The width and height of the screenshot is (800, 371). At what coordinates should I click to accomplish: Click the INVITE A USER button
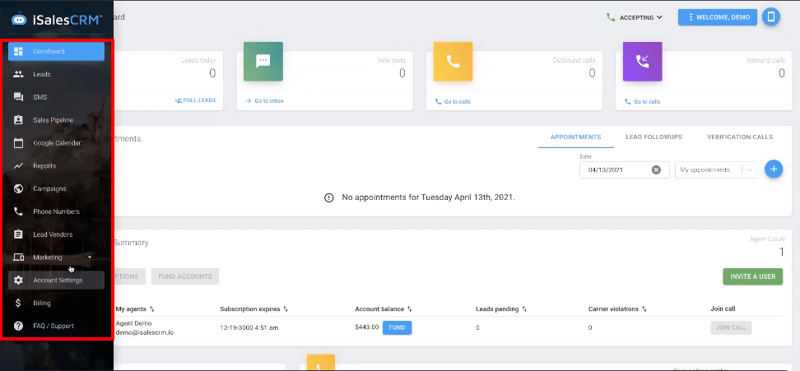pyautogui.click(x=753, y=277)
